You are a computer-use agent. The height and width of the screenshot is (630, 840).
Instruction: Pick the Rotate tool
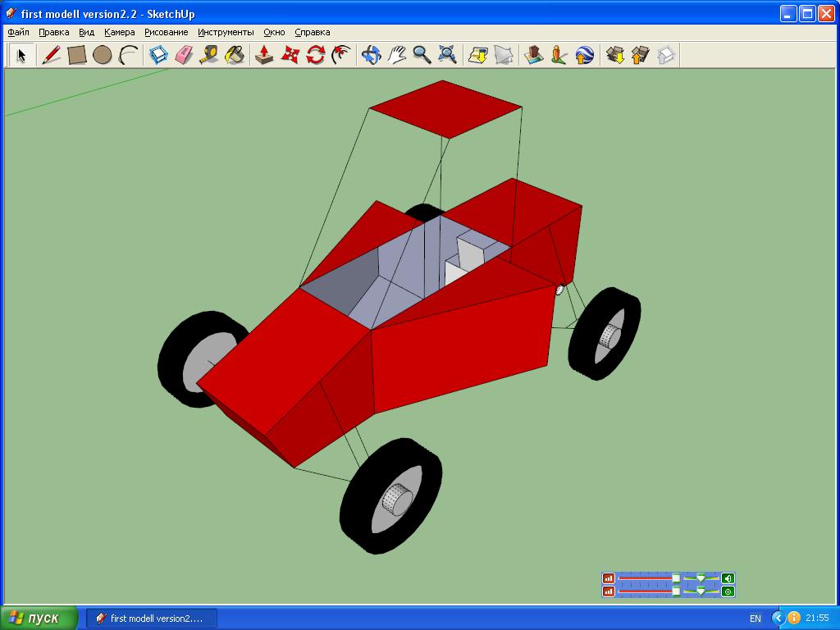pyautogui.click(x=316, y=55)
